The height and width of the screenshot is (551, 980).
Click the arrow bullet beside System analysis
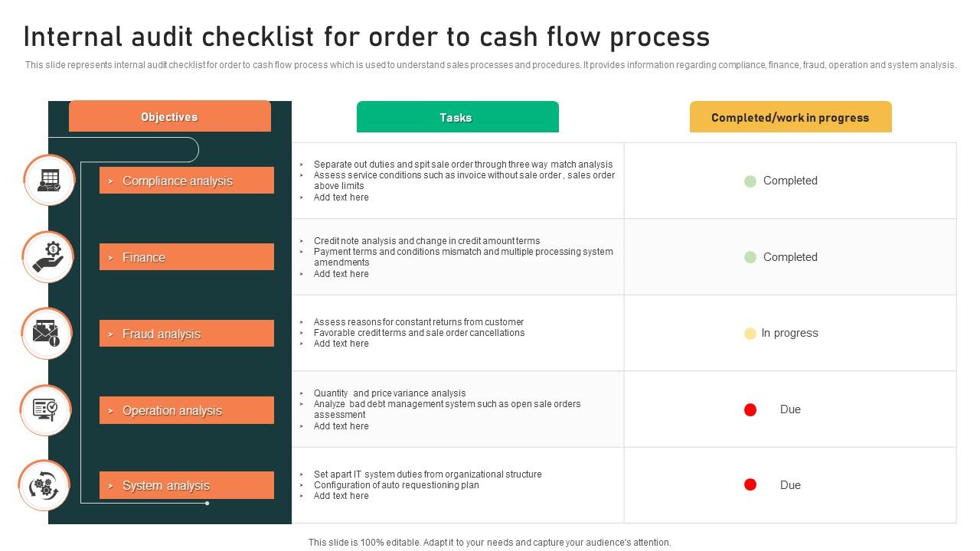(x=110, y=486)
